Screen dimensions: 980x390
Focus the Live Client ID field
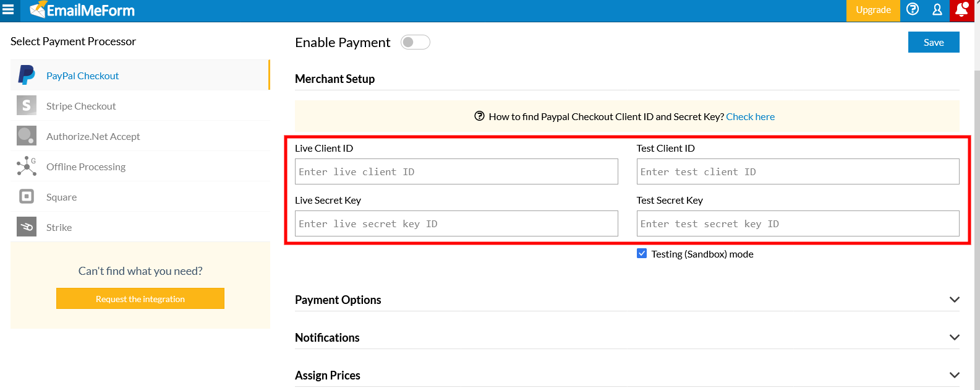tap(456, 171)
